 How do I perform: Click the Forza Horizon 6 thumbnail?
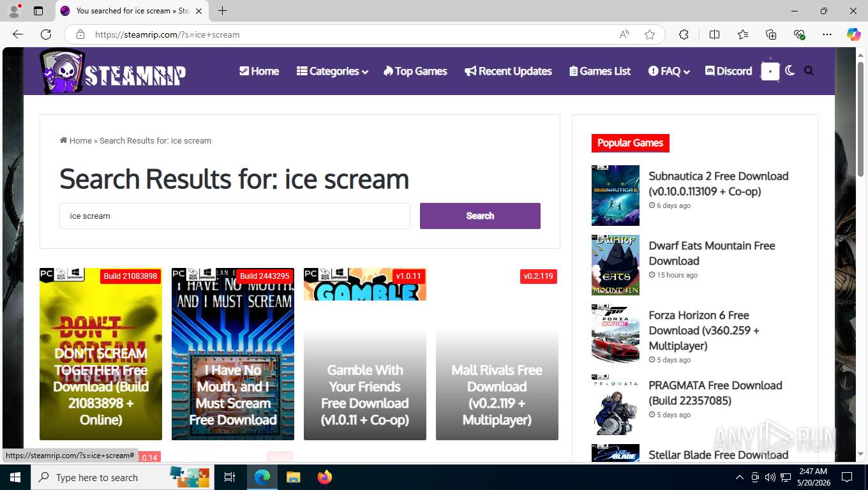[615, 334]
